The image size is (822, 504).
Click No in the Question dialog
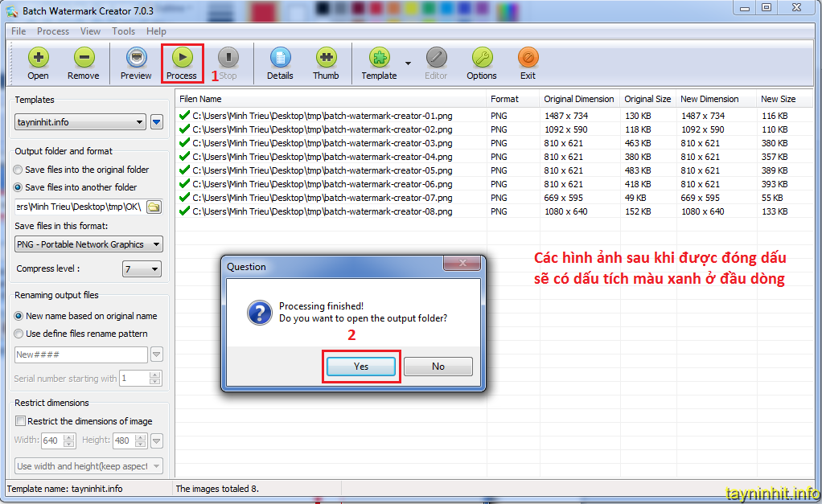(x=438, y=367)
